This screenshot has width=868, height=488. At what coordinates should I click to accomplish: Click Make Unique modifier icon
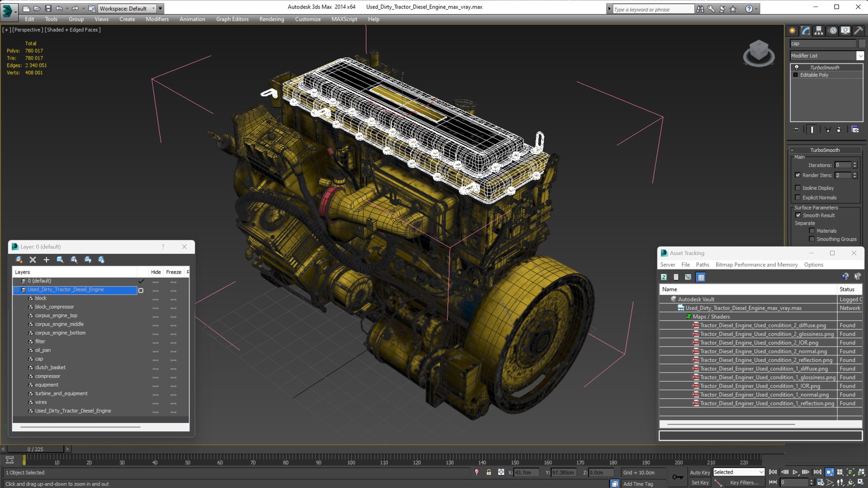point(828,130)
